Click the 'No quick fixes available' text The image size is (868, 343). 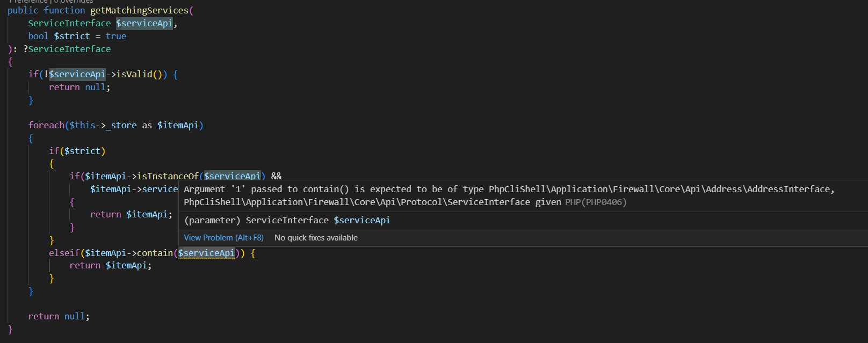coord(316,238)
